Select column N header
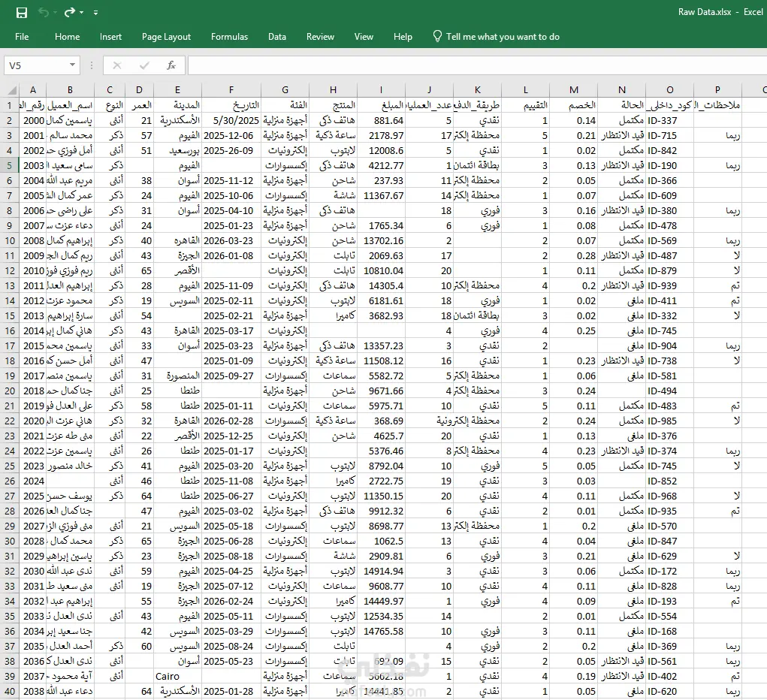 point(622,90)
